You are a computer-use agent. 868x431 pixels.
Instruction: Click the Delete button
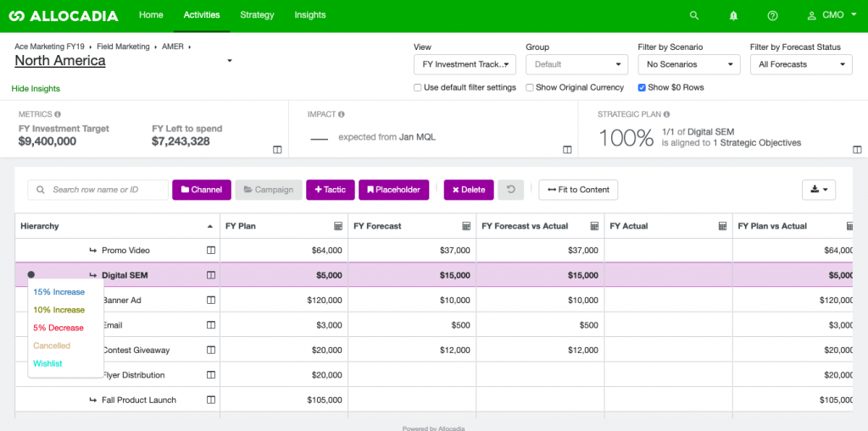click(469, 189)
